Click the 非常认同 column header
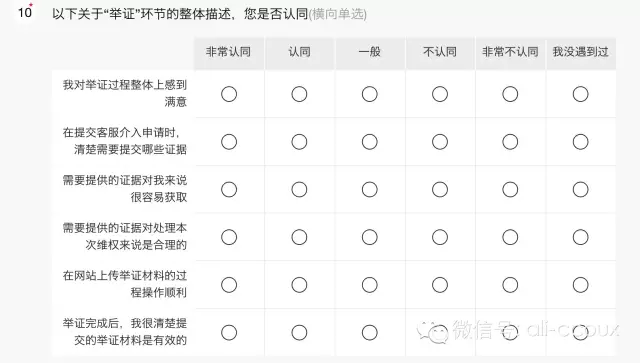The image size is (640, 363). pos(229,52)
